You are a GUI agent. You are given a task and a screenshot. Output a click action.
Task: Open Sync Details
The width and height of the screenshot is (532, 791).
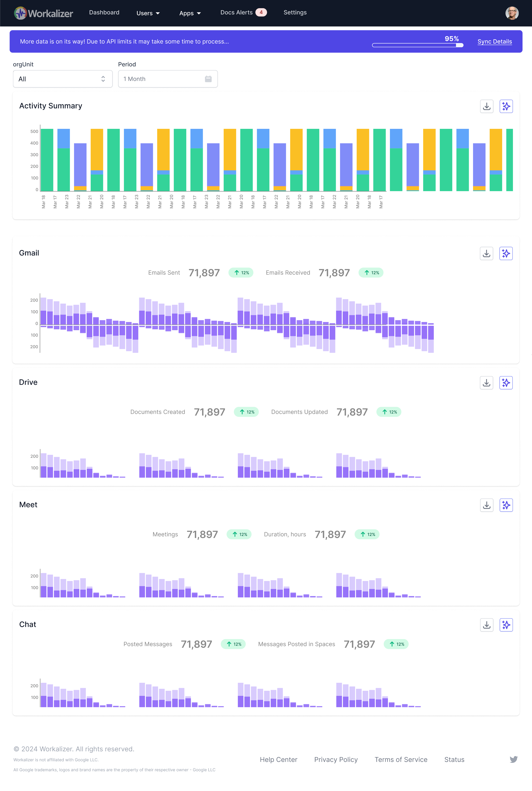(494, 41)
